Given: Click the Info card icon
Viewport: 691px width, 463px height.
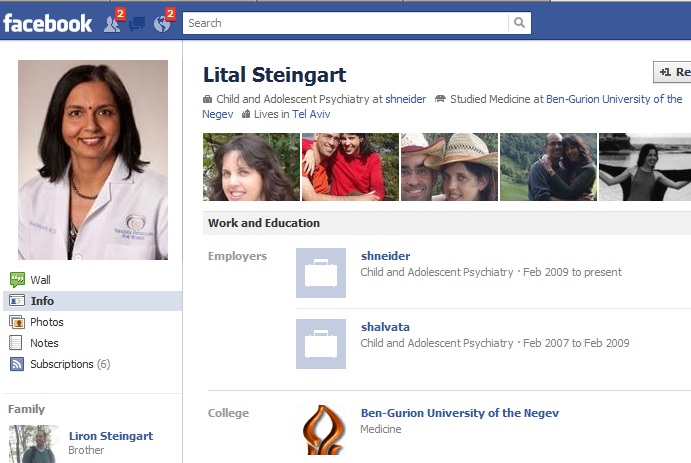Looking at the screenshot, I should pyautogui.click(x=17, y=301).
